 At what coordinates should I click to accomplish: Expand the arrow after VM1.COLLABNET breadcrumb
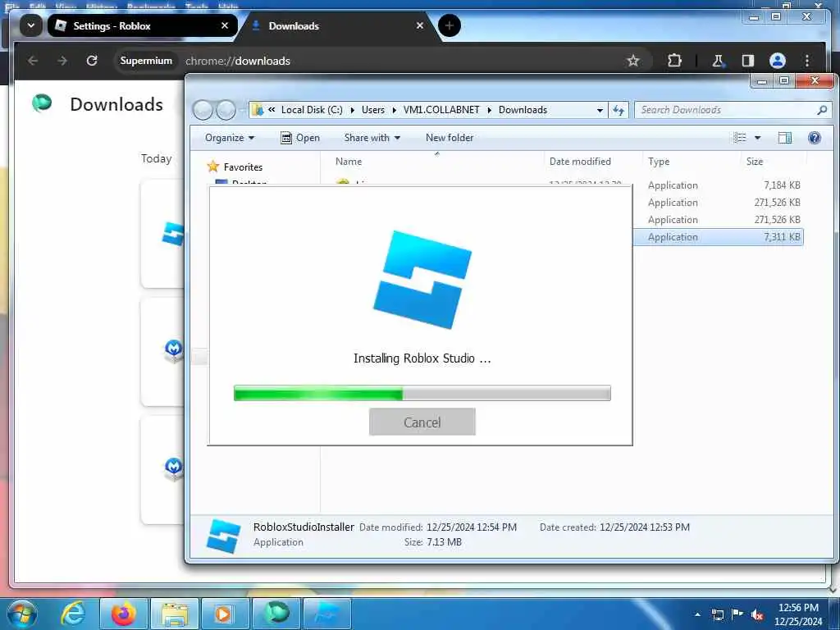coord(489,110)
